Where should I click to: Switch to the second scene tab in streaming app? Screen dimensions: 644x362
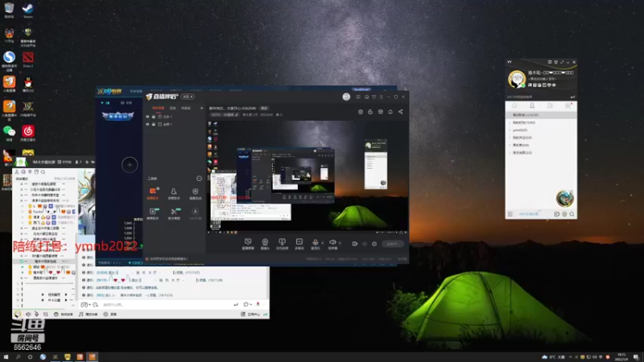click(x=172, y=109)
